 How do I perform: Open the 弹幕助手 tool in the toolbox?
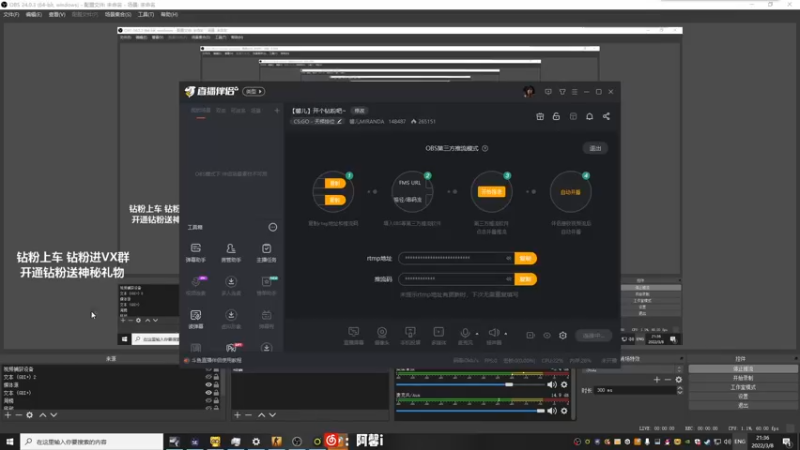(195, 253)
